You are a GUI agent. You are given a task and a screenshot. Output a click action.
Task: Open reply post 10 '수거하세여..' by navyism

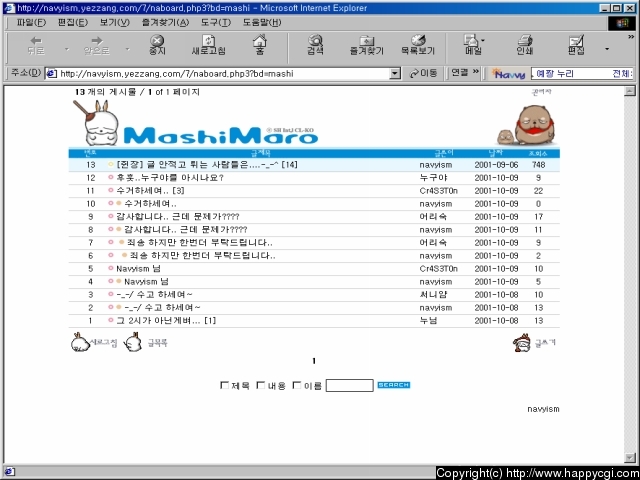[x=150, y=204]
